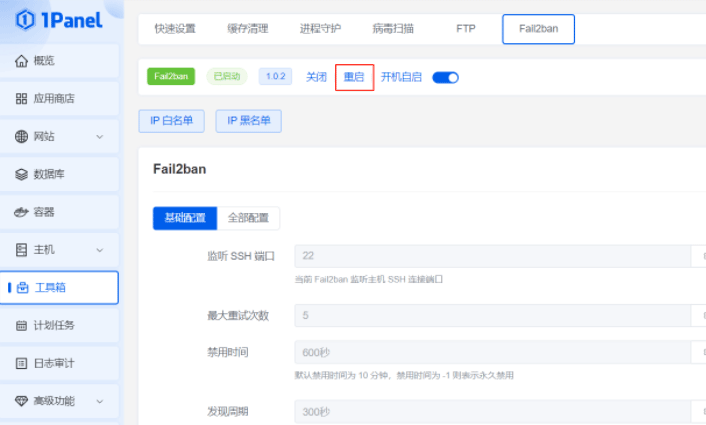
Task: Click the 发现周期 field showing 300秒
Action: point(493,411)
